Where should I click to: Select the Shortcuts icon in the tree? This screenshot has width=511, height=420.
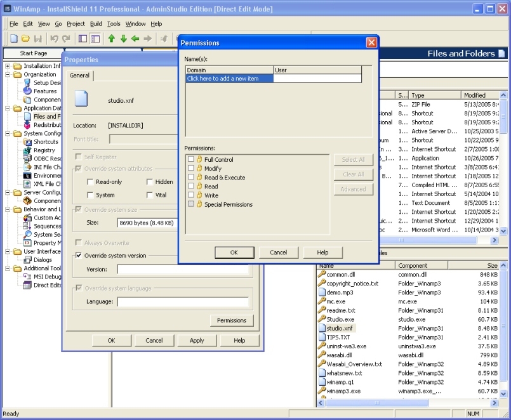coord(28,142)
